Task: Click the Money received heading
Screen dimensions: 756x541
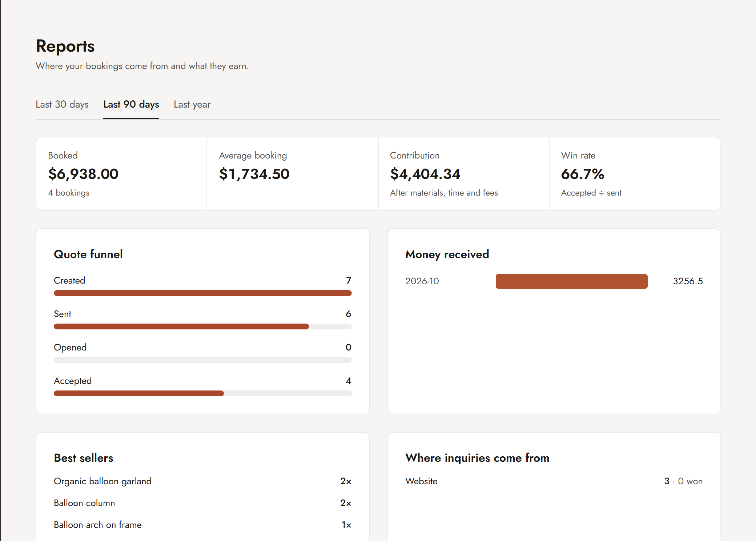Action: (x=447, y=254)
